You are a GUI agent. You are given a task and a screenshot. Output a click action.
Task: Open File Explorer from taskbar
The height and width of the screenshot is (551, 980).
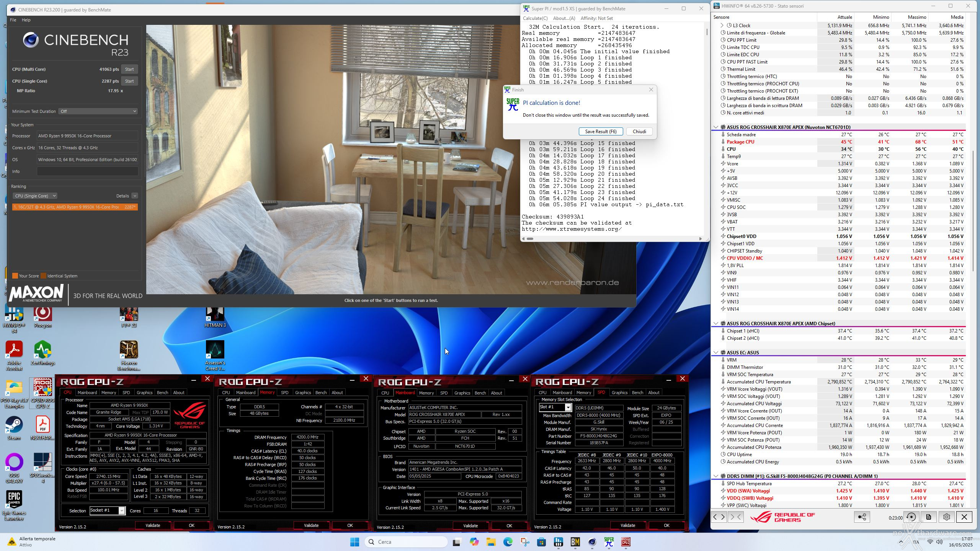pyautogui.click(x=491, y=542)
